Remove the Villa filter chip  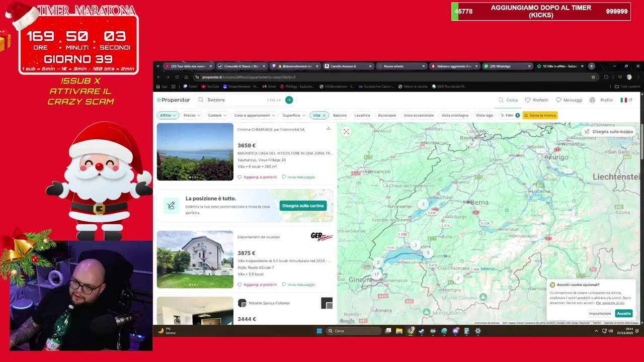click(324, 115)
